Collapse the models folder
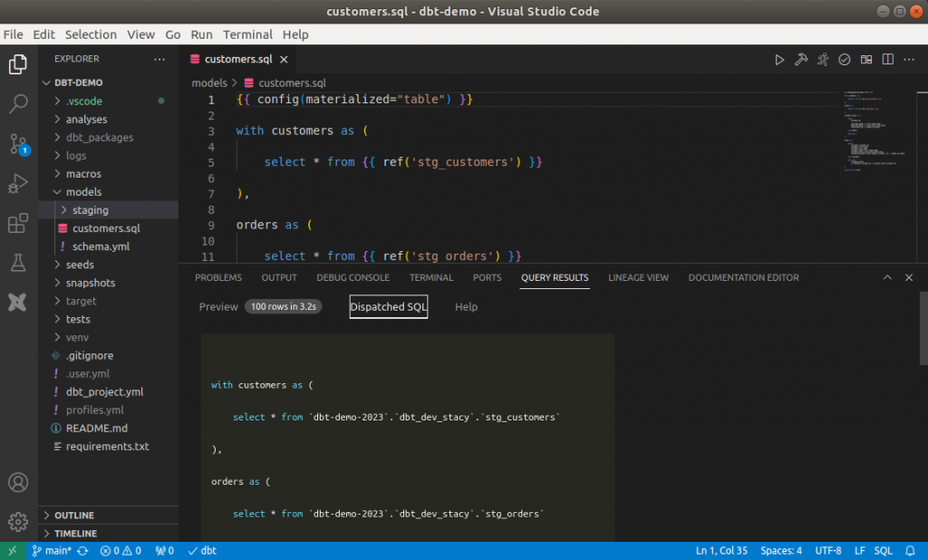This screenshot has width=928, height=560. (x=109, y=192)
